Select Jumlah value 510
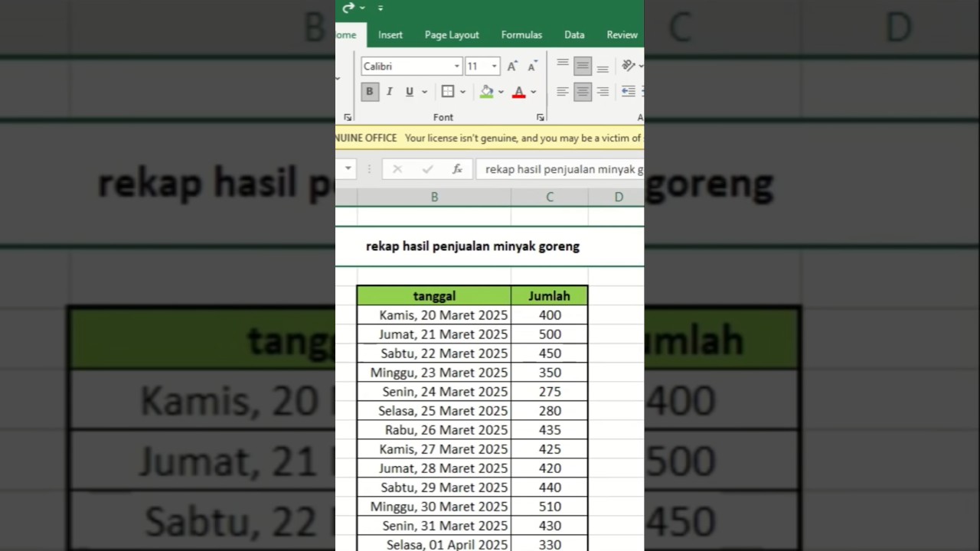The width and height of the screenshot is (980, 551). (550, 507)
